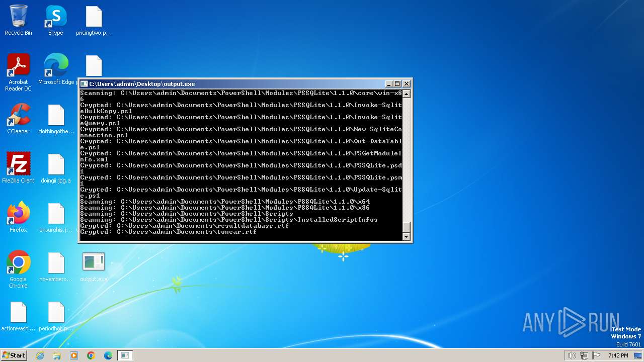This screenshot has height=362, width=644.
Task: Click the console scrollbar down arrow
Action: 407,236
